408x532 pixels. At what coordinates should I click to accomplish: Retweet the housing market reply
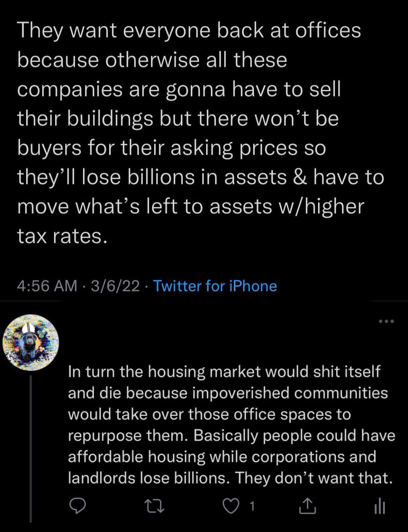pyautogui.click(x=155, y=506)
